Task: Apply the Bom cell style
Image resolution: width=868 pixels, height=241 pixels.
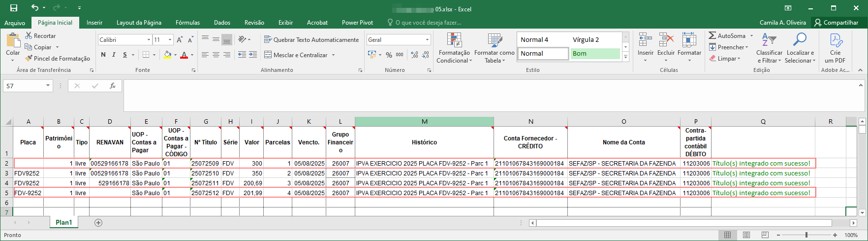Action: tap(595, 54)
